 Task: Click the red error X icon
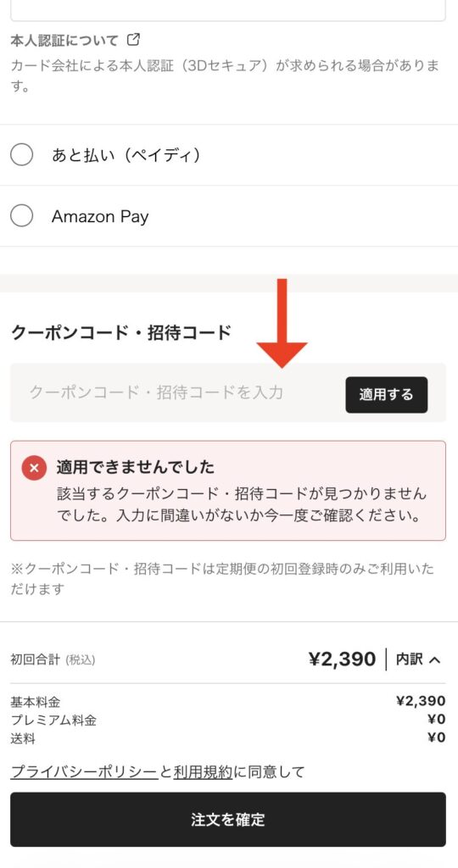(34, 468)
